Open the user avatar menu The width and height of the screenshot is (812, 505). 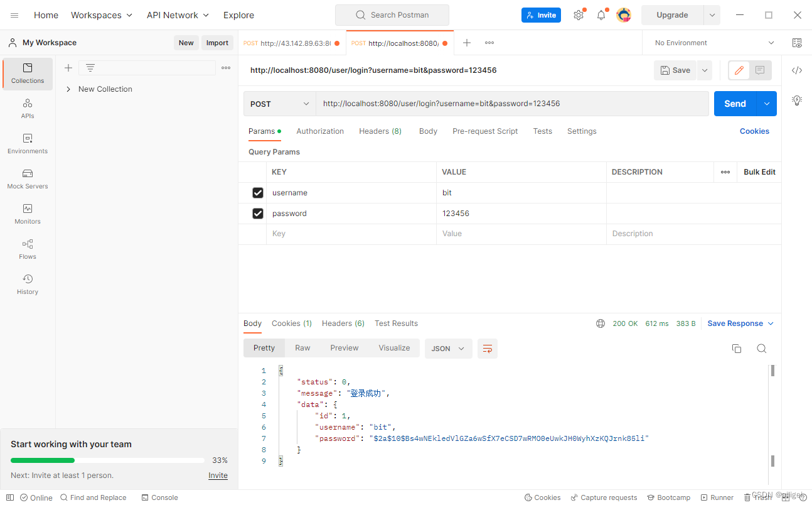point(624,15)
